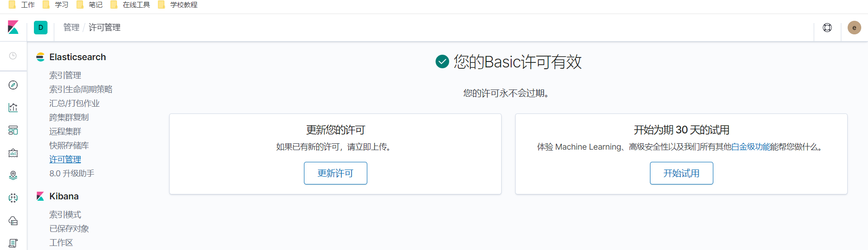Click the Kibana section logo icon
Viewport: 868px width, 250px height.
(x=40, y=196)
